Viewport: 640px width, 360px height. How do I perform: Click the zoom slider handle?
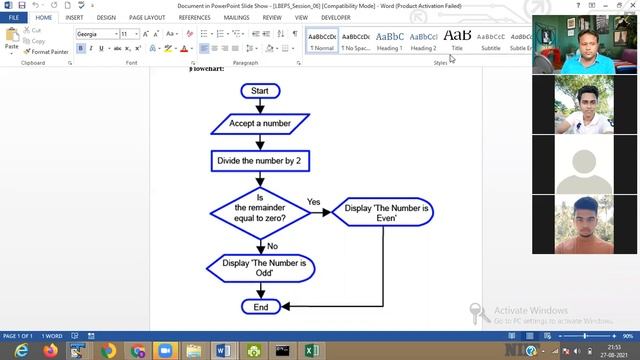click(x=585, y=336)
